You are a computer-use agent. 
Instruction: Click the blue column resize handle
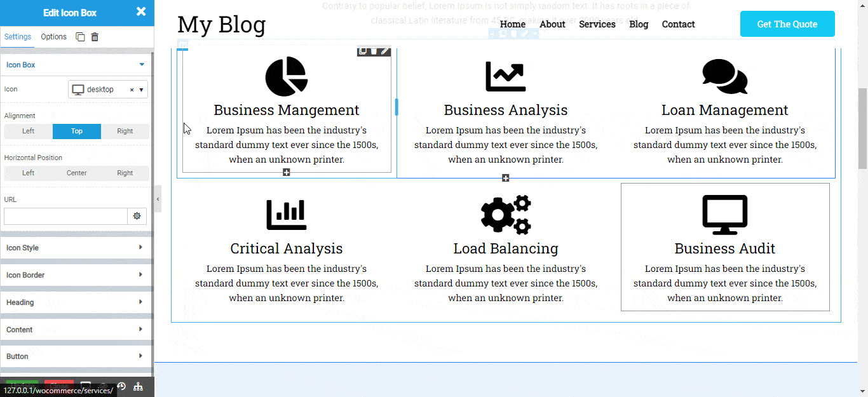(x=397, y=107)
